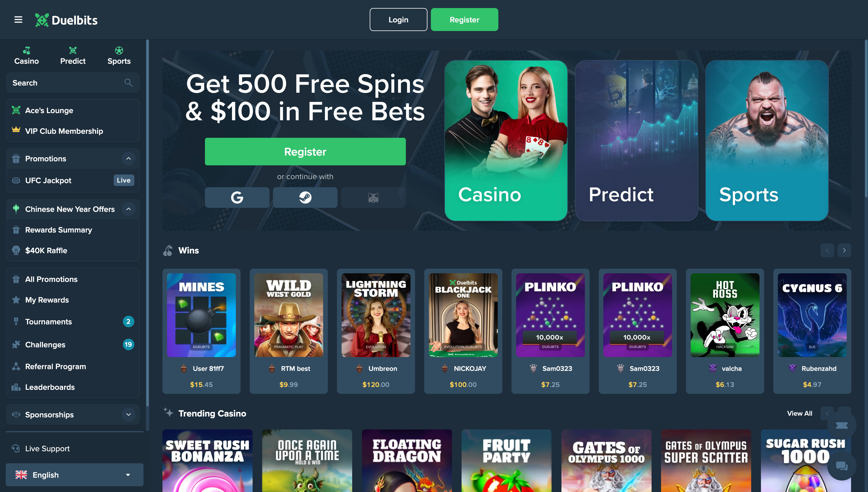
Task: Open the live chat bubble icon
Action: 841,466
